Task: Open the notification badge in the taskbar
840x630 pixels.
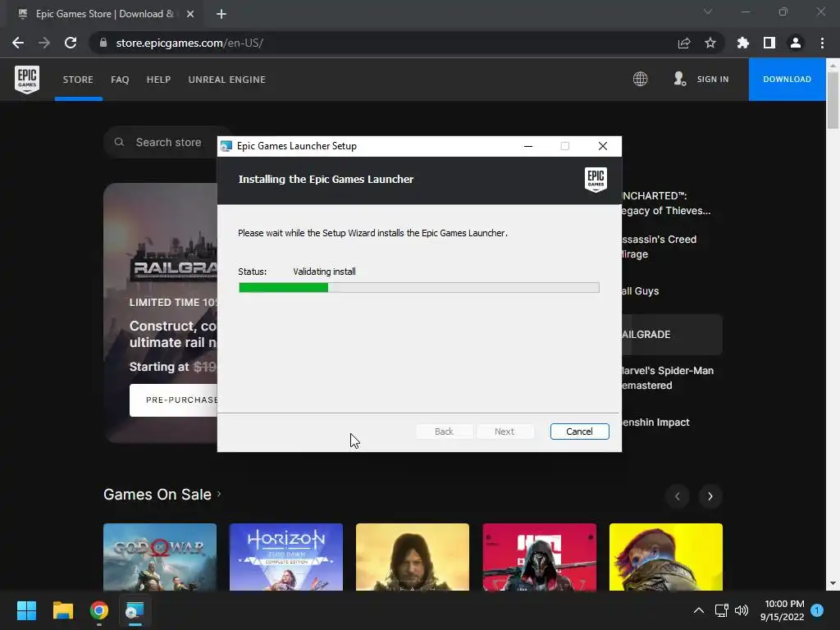Action: coord(817,610)
